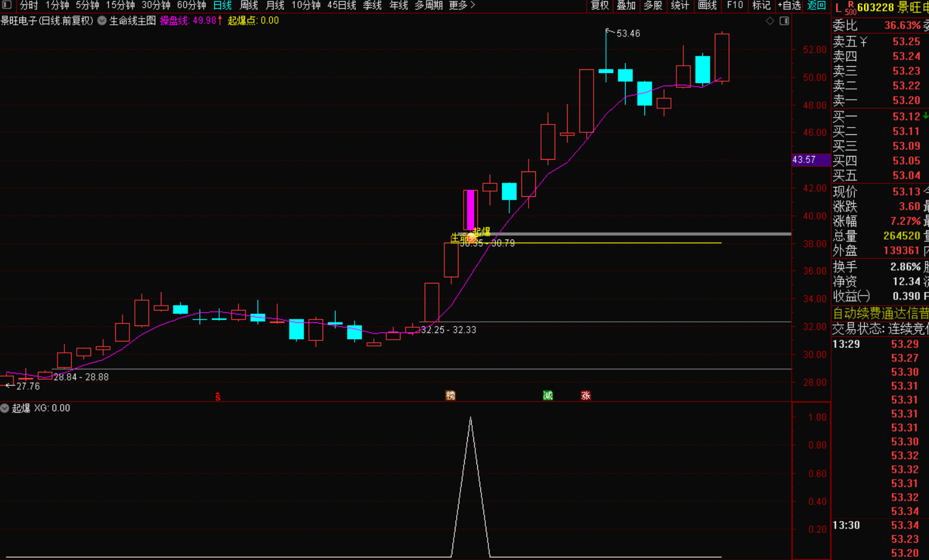Click the magenta 起爆 candlestick
The width and height of the screenshot is (929, 560).
[470, 210]
